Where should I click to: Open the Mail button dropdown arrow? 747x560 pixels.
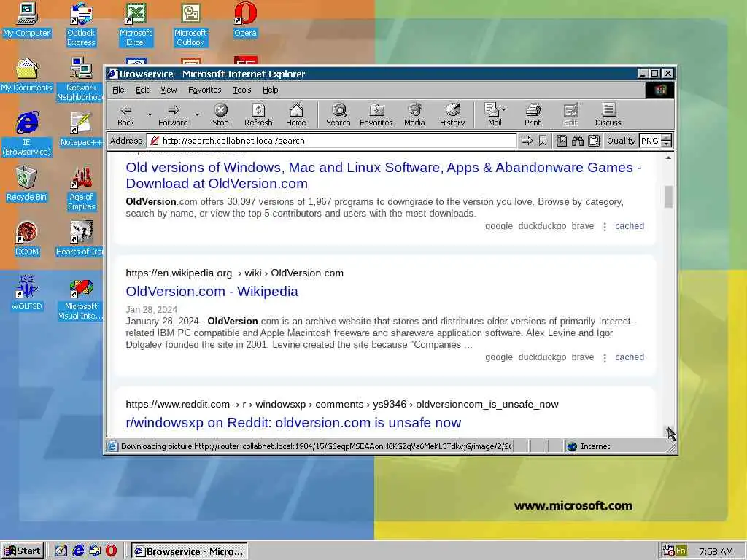tap(504, 109)
